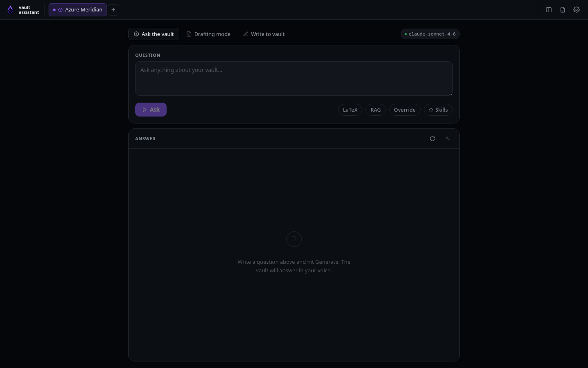The width and height of the screenshot is (588, 368).
Task: Regenerate answer with refresh icon
Action: tap(432, 139)
